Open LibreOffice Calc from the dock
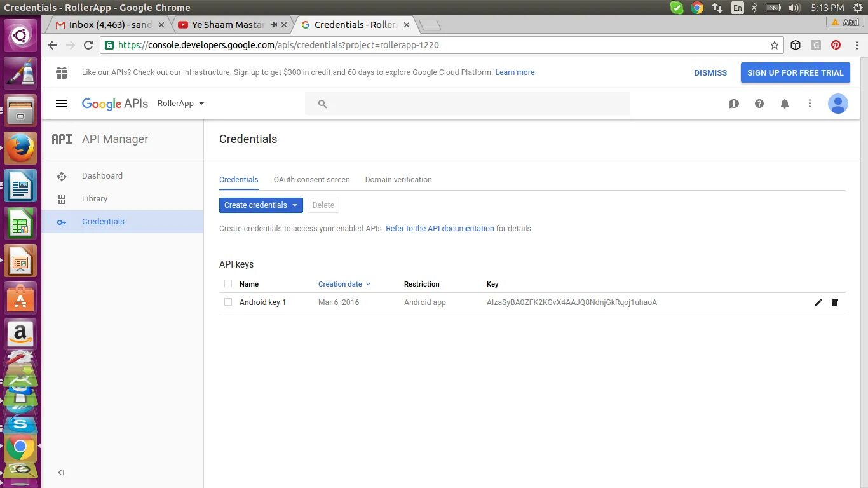The image size is (868, 488). 20,223
